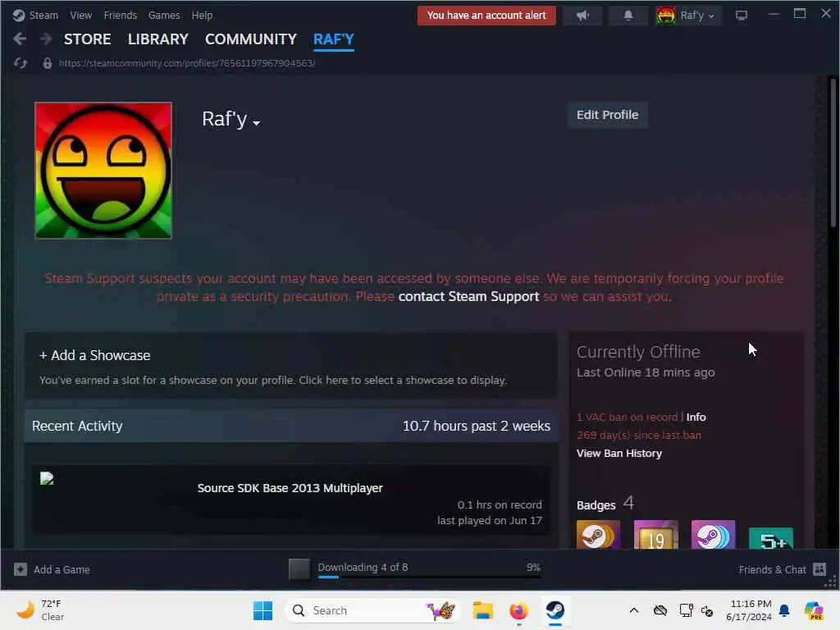
Task: Click + Add a Showcase
Action: point(95,355)
